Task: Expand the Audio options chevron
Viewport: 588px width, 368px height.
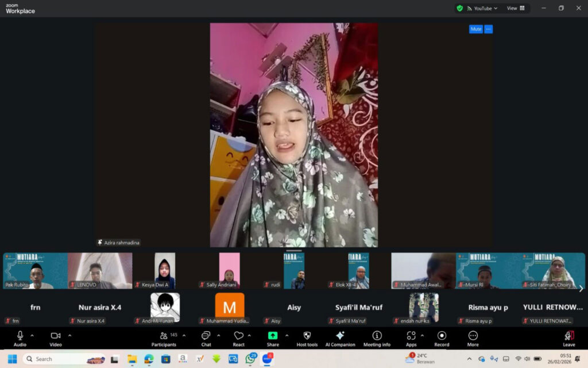Action: (x=32, y=335)
